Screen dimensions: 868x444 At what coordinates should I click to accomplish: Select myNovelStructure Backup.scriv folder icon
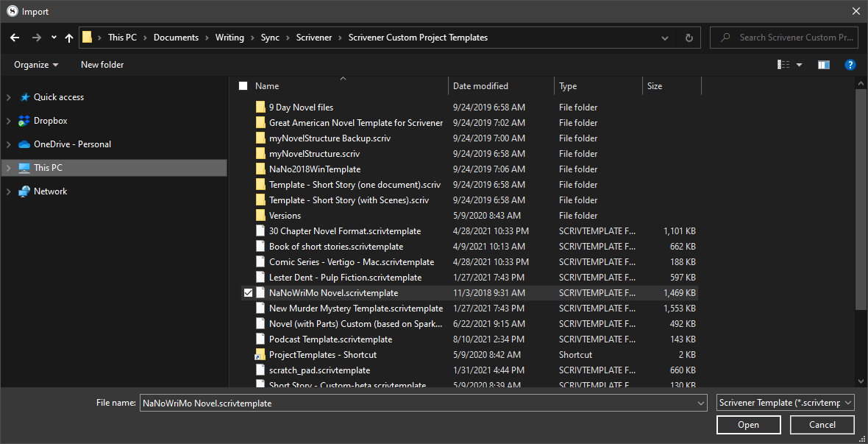coord(260,138)
